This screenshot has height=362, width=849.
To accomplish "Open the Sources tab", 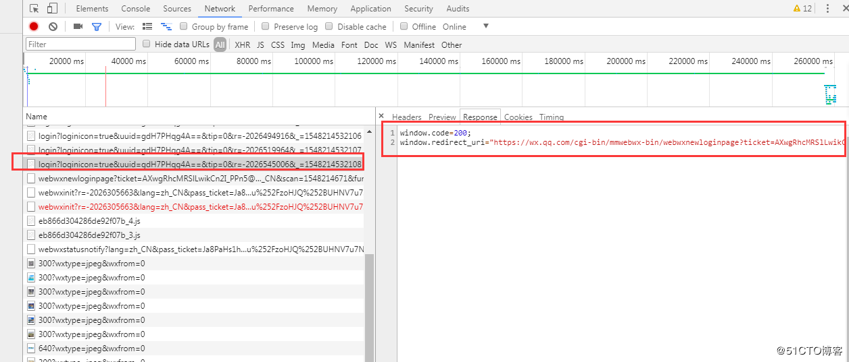I will (177, 9).
